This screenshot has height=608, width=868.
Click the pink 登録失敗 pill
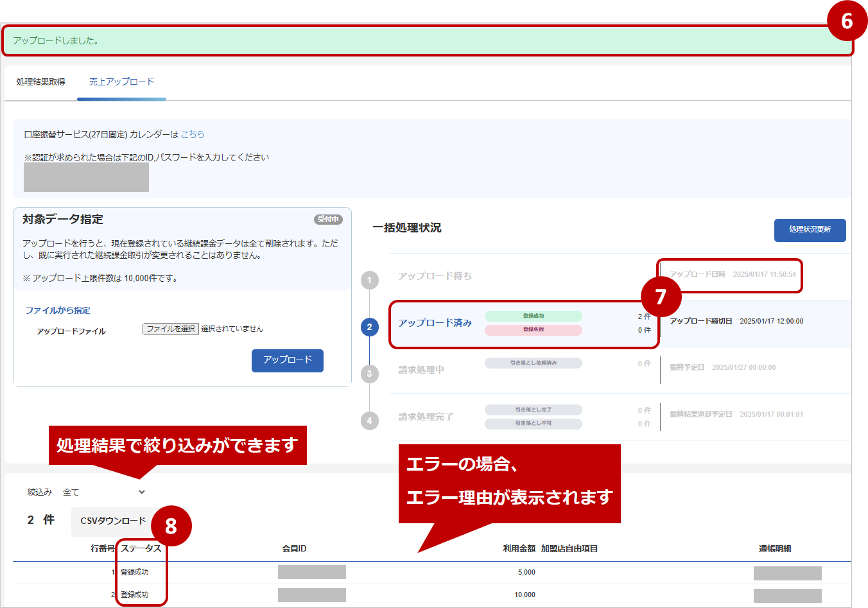tap(534, 330)
